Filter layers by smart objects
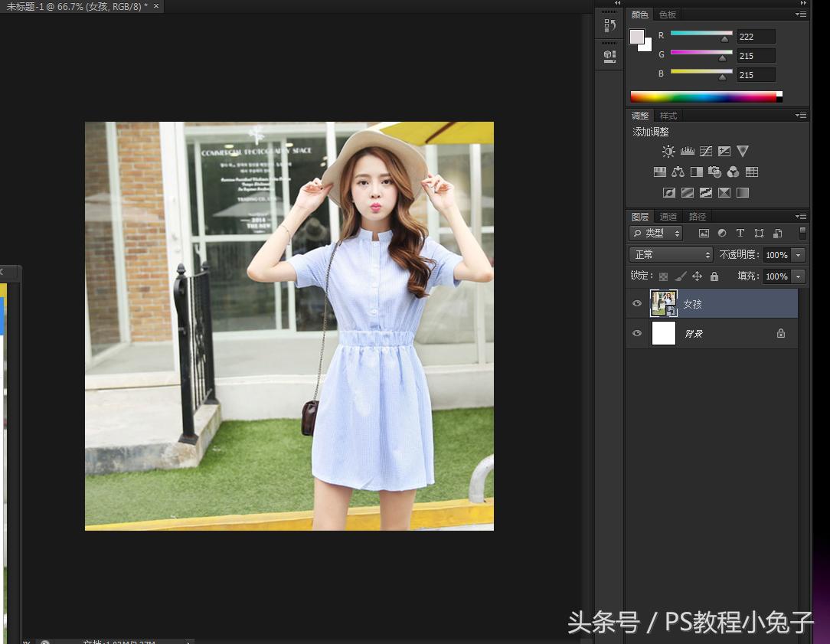This screenshot has height=644, width=830. (x=778, y=234)
